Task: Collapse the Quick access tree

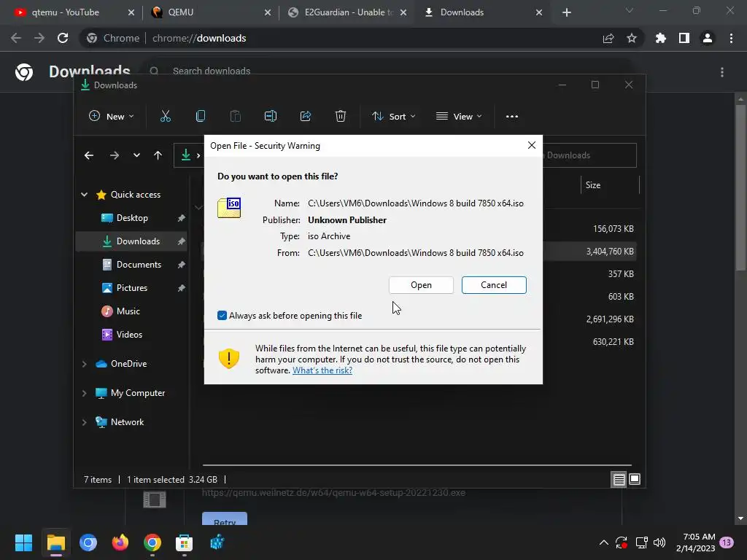Action: pyautogui.click(x=85, y=194)
